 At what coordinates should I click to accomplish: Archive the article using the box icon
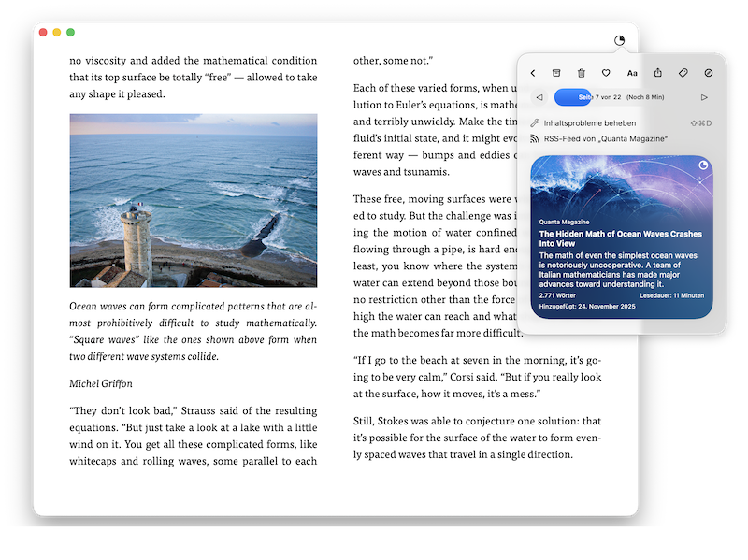556,73
